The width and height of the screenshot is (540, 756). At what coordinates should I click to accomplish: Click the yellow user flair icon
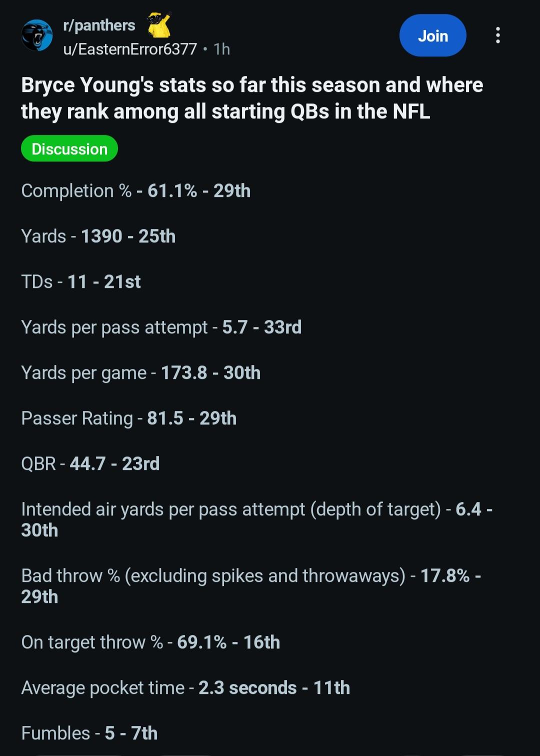click(x=159, y=25)
